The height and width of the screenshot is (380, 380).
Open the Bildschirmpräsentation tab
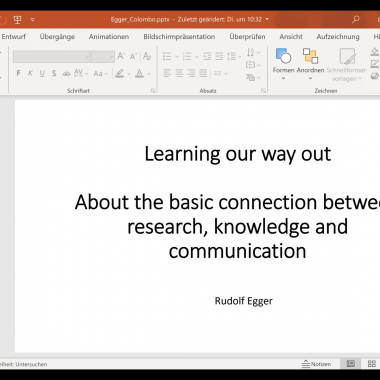(x=179, y=37)
